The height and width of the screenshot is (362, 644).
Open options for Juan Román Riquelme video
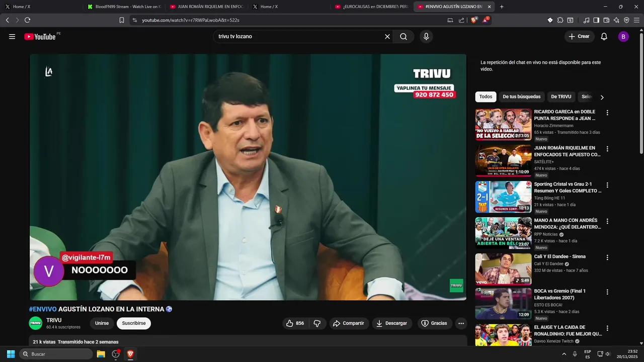click(x=607, y=149)
